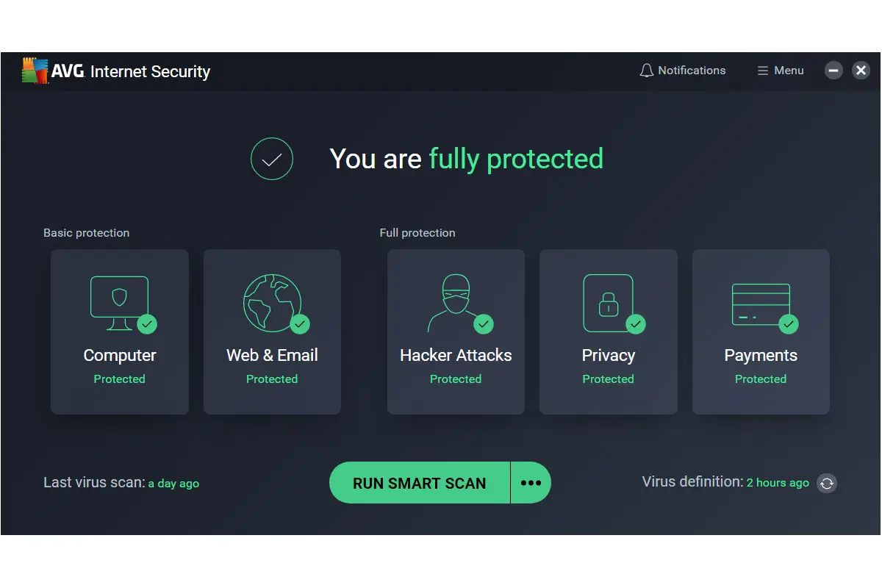
Task: Click the protected checkmark next to Computer
Action: pos(147,324)
